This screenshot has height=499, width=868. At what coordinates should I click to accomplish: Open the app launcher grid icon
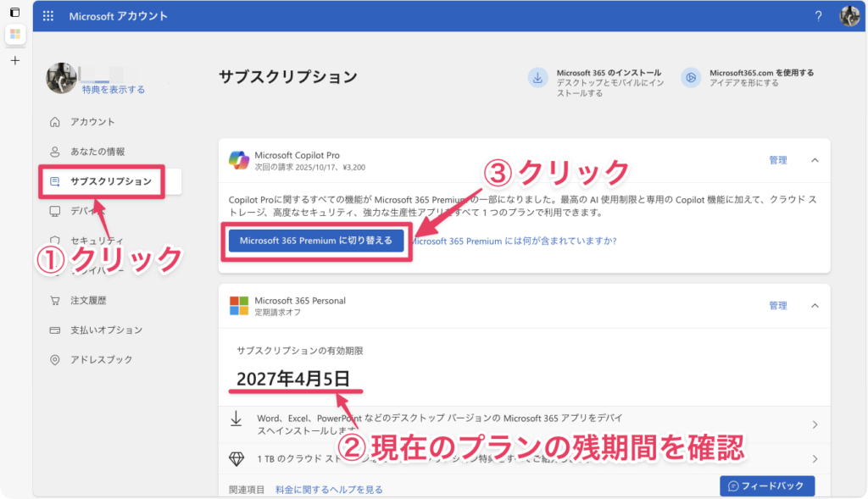48,16
